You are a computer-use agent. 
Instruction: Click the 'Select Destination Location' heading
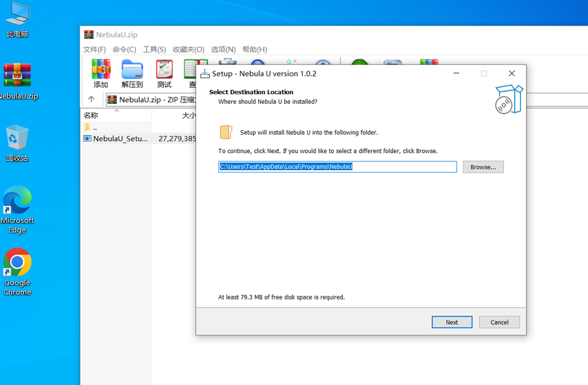point(251,92)
